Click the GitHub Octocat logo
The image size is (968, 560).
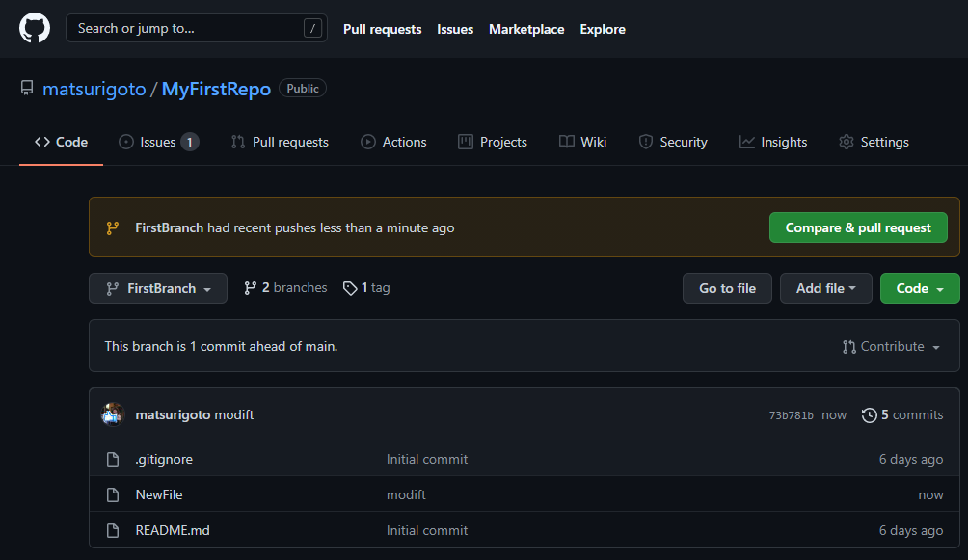35,28
